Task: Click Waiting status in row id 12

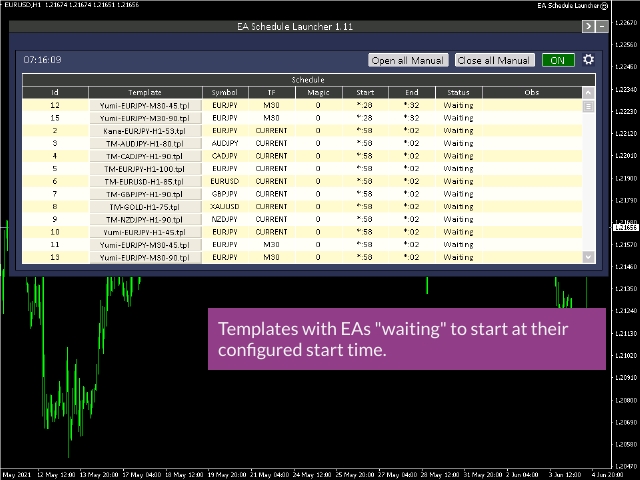Action: pyautogui.click(x=458, y=105)
